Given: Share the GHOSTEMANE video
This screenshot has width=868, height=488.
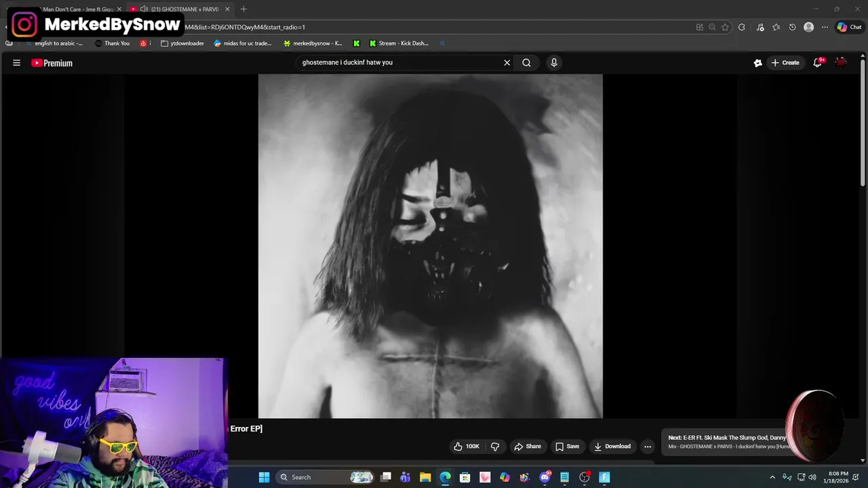Looking at the screenshot, I should tap(528, 446).
